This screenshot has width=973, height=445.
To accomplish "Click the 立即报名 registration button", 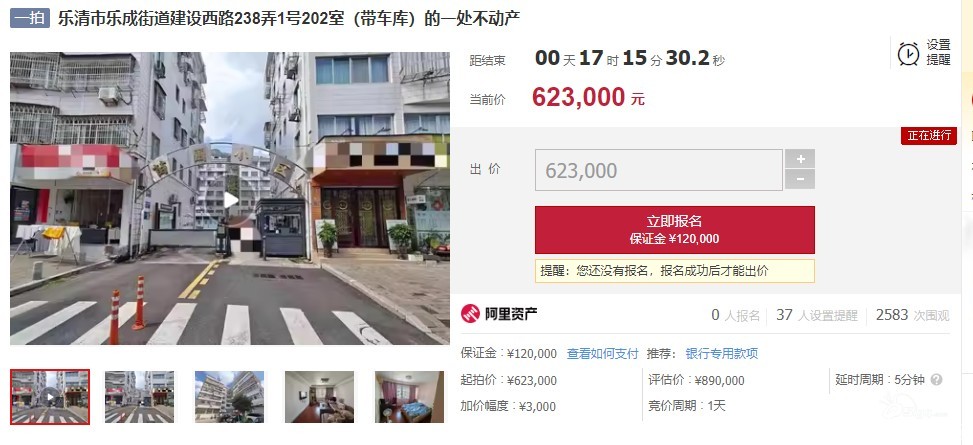I will click(x=675, y=230).
